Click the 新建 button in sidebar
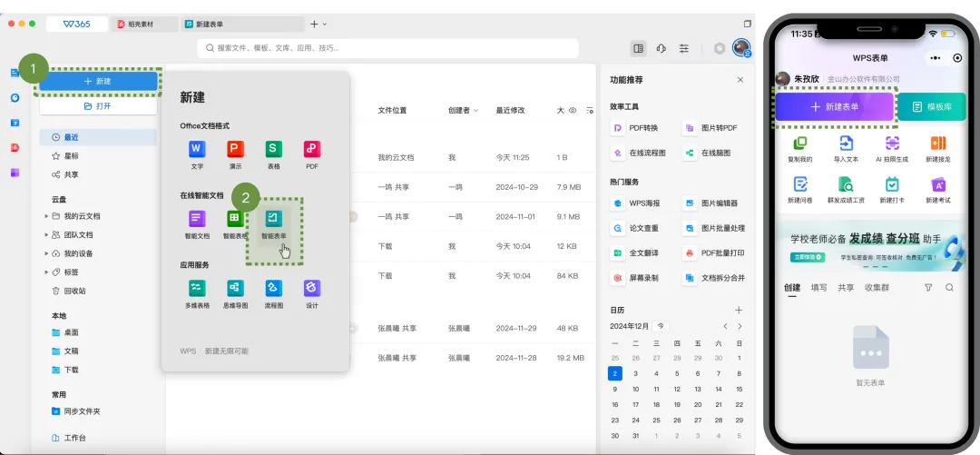Image resolution: width=980 pixels, height=455 pixels. point(98,82)
